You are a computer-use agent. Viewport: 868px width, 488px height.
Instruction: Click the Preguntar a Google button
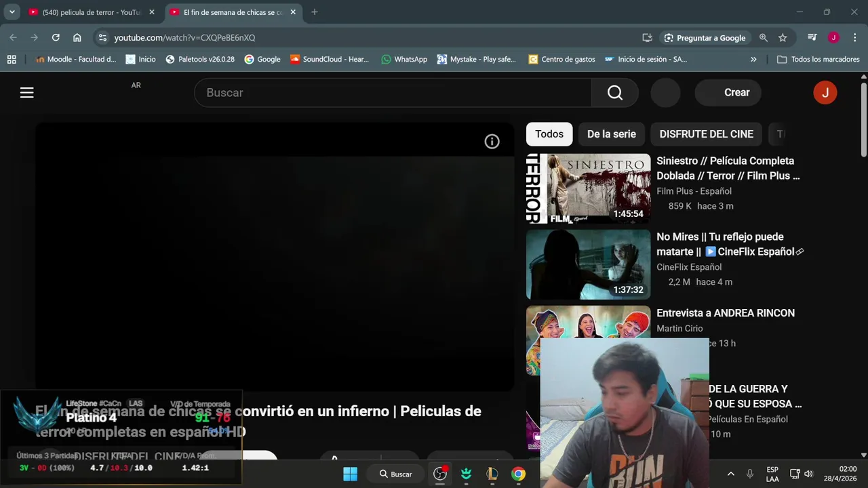[705, 38]
